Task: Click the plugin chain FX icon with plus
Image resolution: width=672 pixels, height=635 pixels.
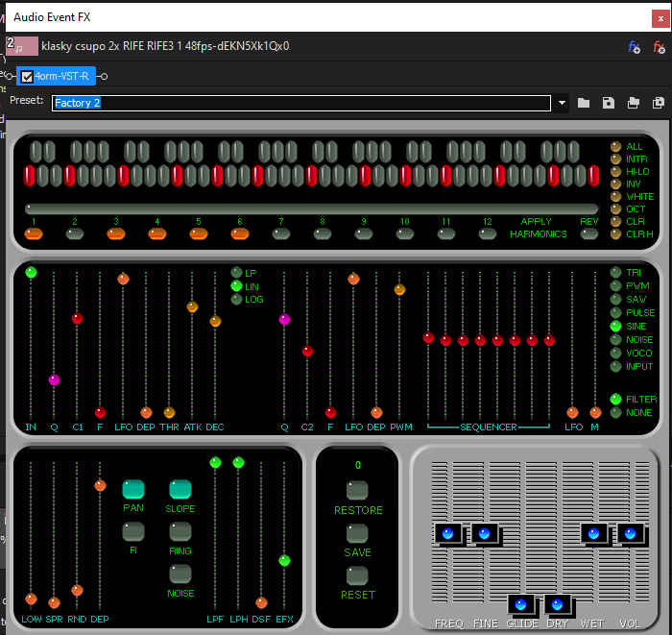Action: (634, 46)
